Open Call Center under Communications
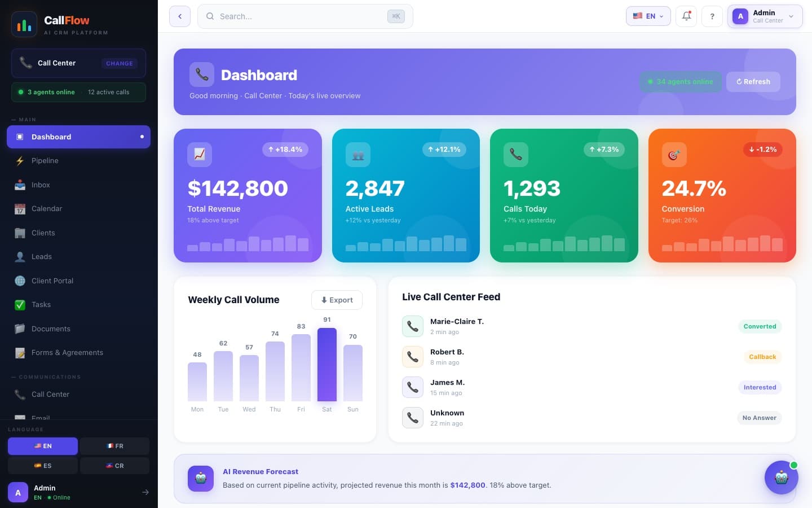The image size is (812, 508). [x=78, y=395]
